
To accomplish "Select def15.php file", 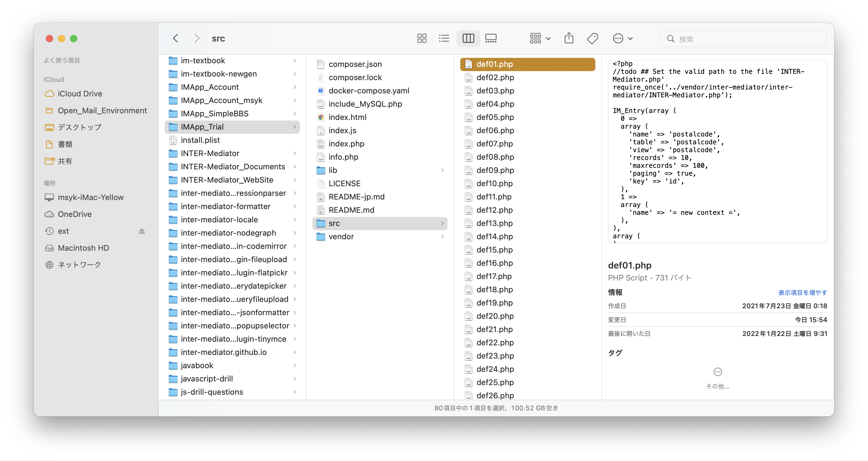I will (x=527, y=249).
